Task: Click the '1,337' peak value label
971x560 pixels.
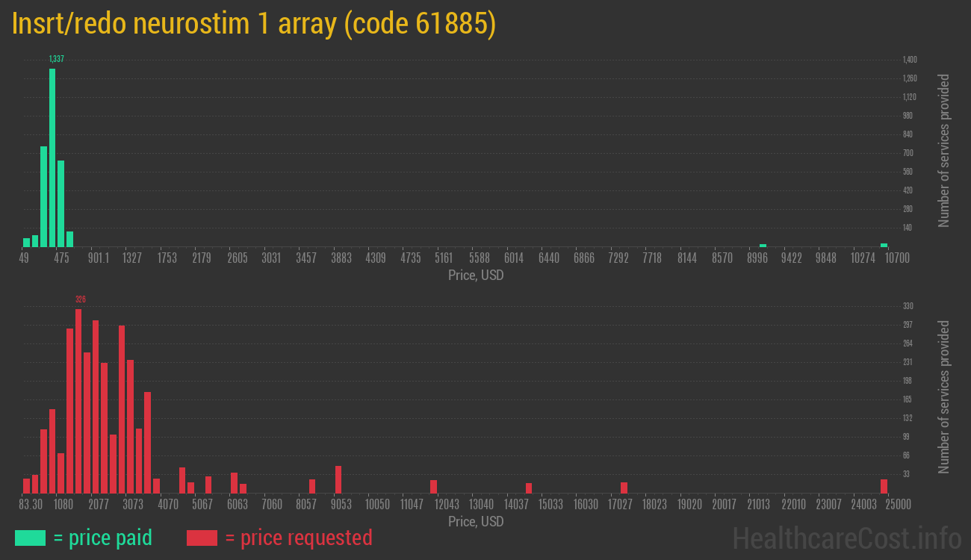Action: pos(56,59)
